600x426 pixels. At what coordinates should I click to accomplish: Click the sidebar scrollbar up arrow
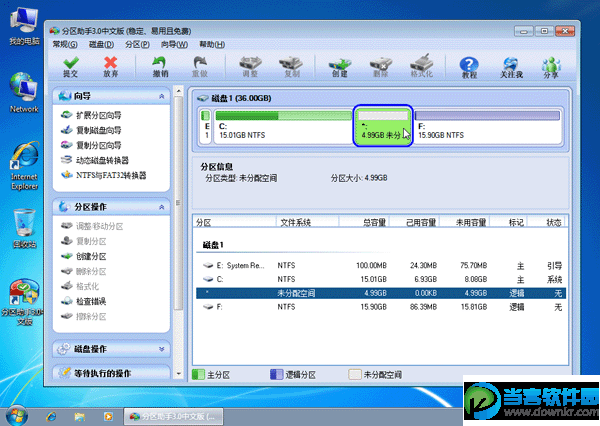[178, 91]
